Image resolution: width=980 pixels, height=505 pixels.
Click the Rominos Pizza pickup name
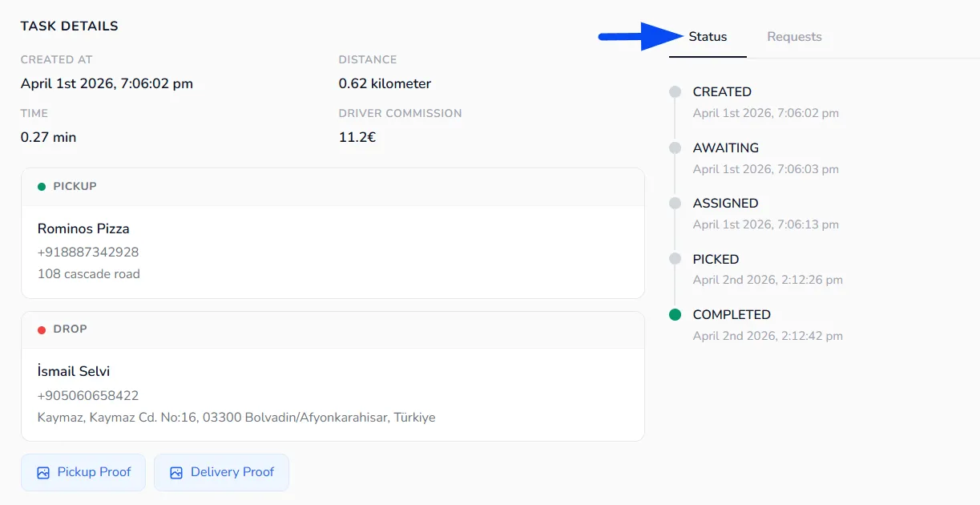click(x=83, y=228)
